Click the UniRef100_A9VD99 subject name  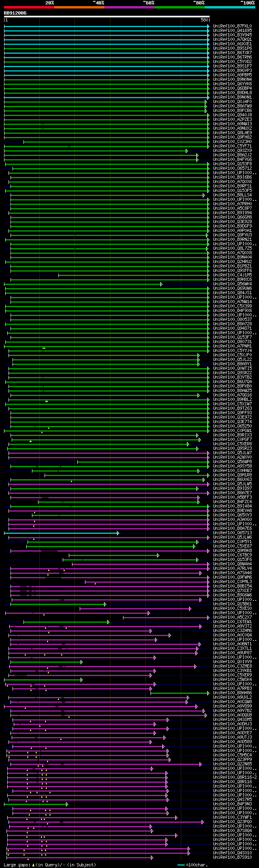click(232, 706)
